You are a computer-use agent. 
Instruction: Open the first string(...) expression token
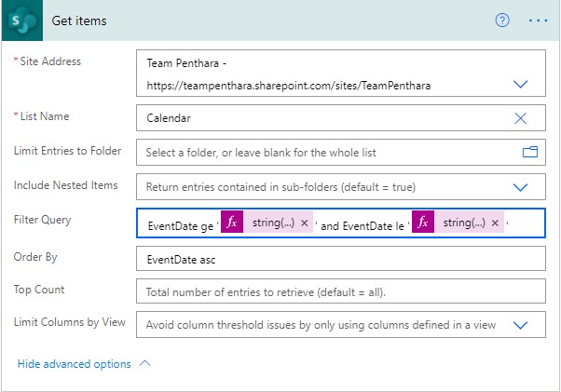tap(274, 223)
